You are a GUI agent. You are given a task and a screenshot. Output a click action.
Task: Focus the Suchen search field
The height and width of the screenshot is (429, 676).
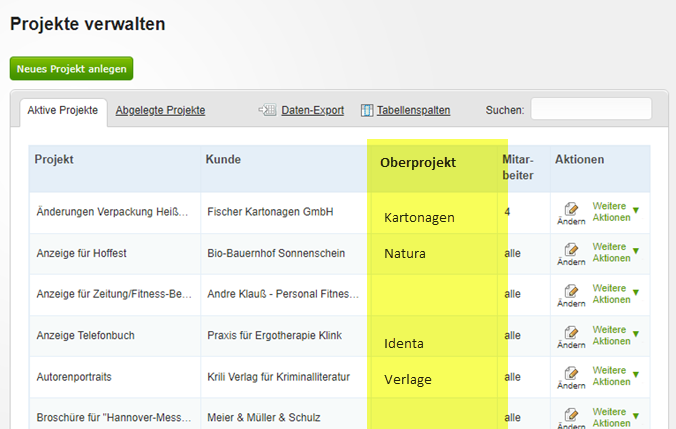click(591, 109)
